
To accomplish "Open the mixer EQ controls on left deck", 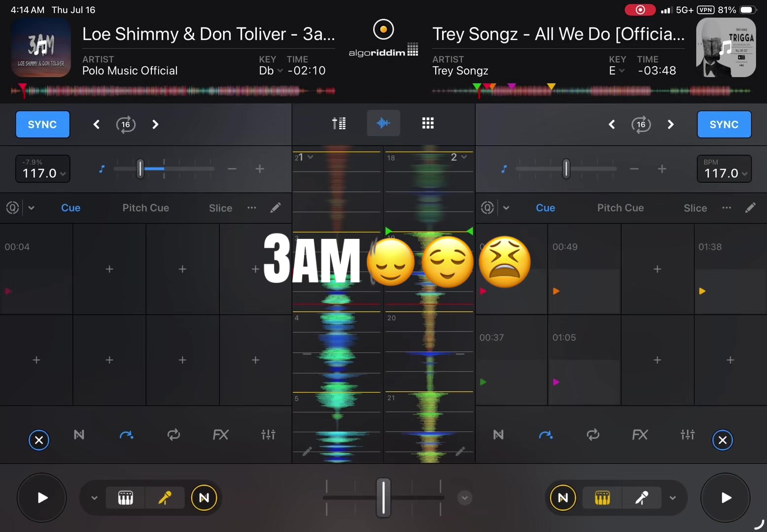I will (x=268, y=434).
